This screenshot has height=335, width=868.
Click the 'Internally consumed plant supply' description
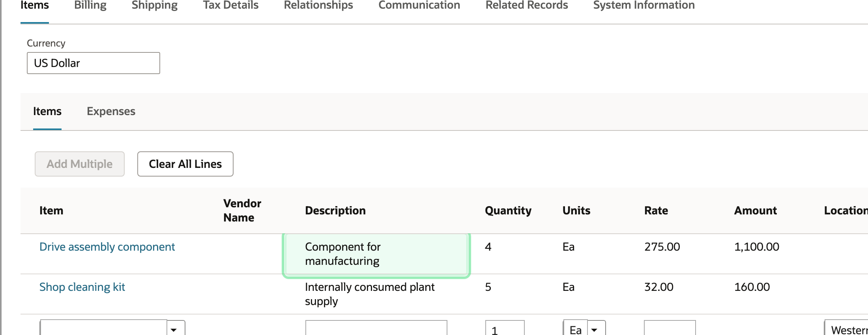point(370,294)
